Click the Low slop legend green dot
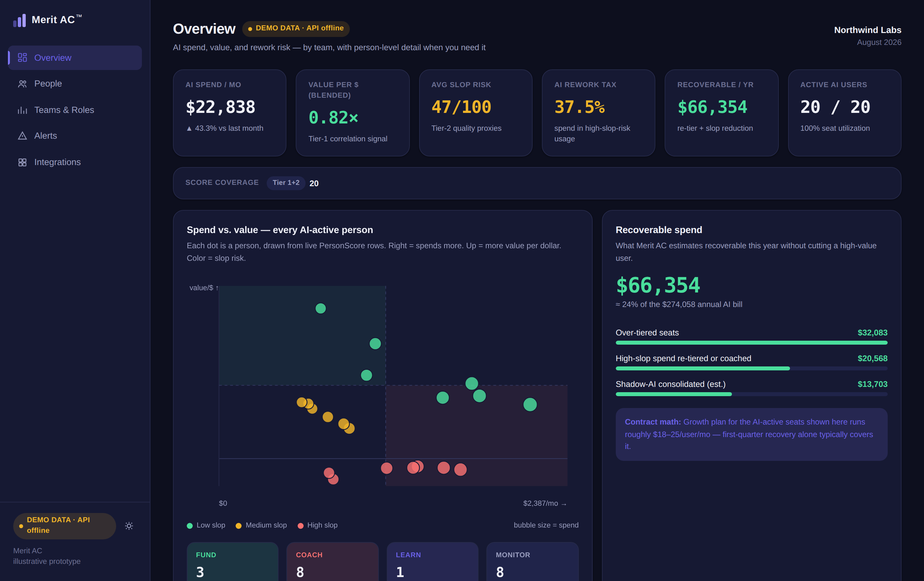The height and width of the screenshot is (581, 924). (x=189, y=526)
